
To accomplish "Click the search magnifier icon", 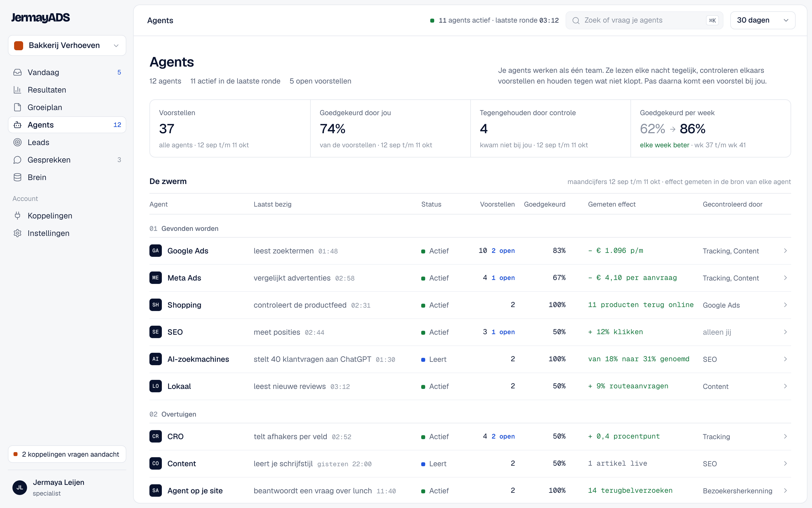I will point(576,21).
